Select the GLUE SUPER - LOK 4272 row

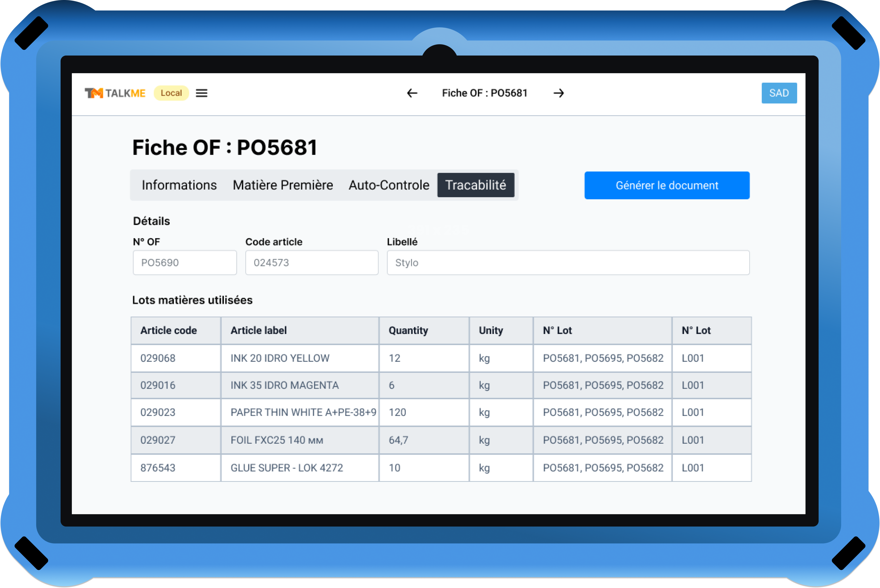click(x=287, y=468)
